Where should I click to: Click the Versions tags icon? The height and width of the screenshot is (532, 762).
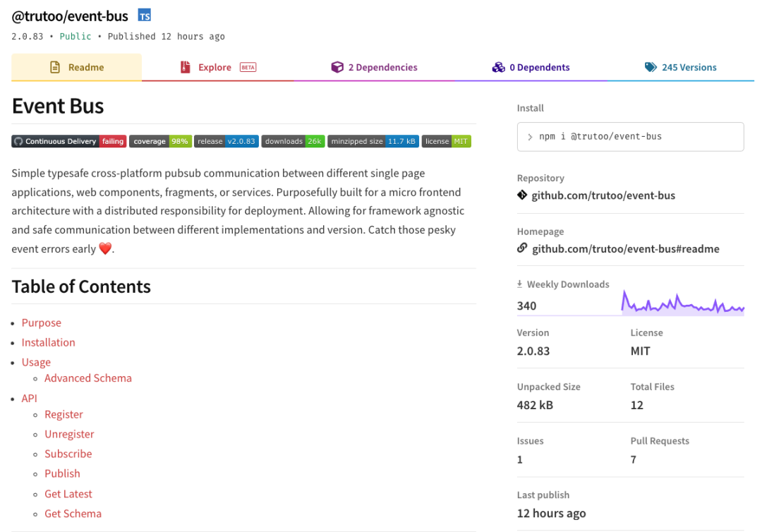pyautogui.click(x=651, y=68)
